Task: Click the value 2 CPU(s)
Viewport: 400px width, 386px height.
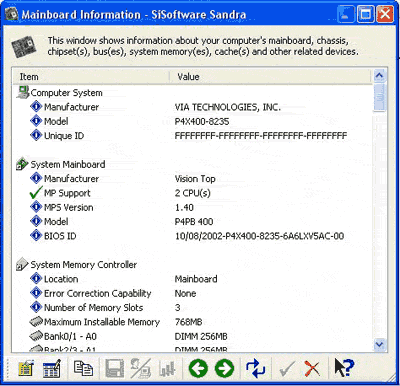Action: click(x=193, y=193)
